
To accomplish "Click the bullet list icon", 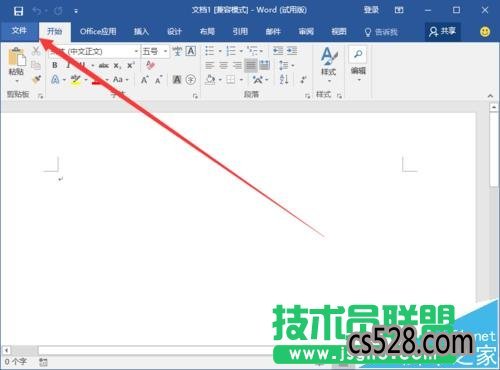I will coord(209,51).
